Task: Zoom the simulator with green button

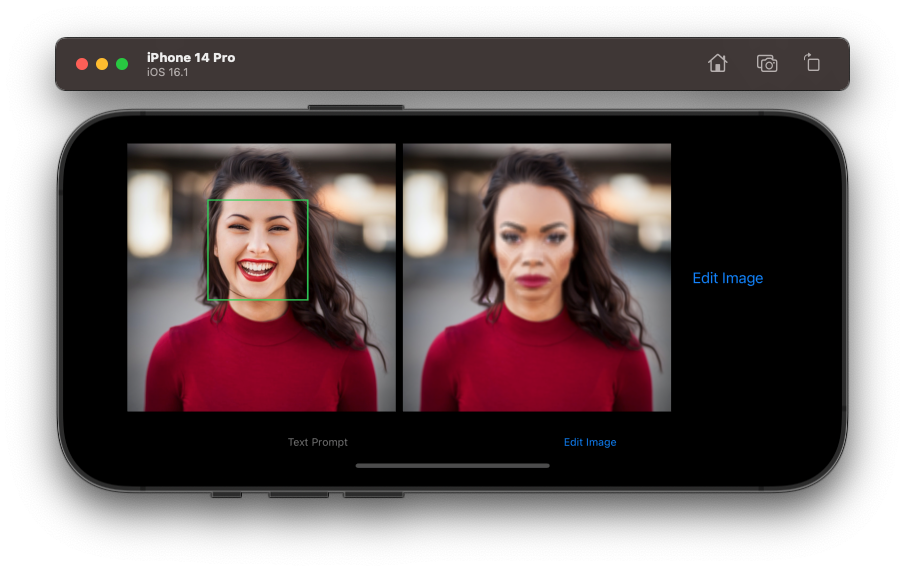Action: [122, 64]
